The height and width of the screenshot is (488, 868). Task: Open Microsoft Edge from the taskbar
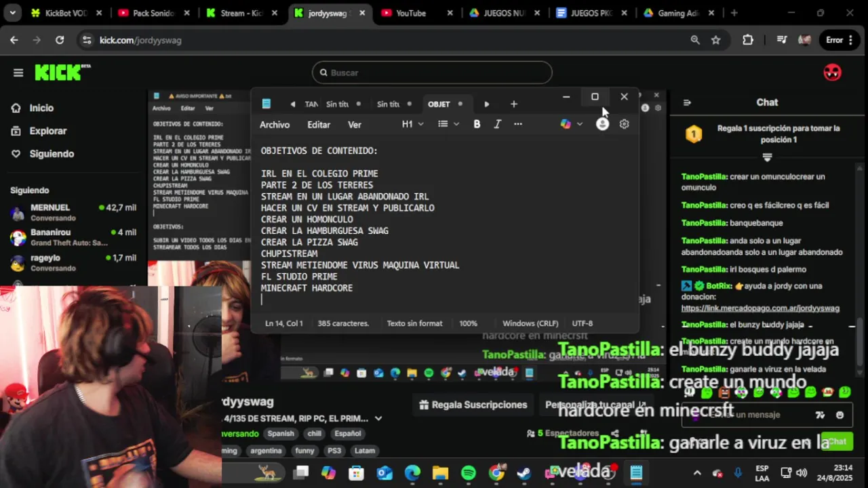[412, 473]
